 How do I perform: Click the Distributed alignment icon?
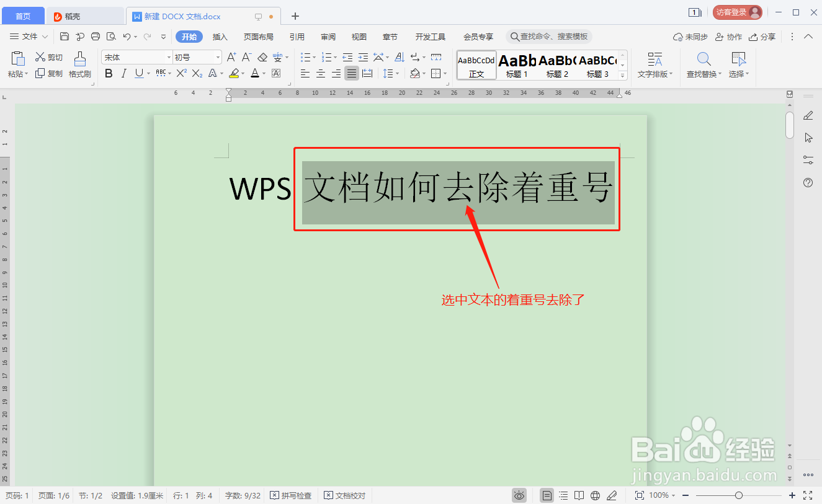367,73
